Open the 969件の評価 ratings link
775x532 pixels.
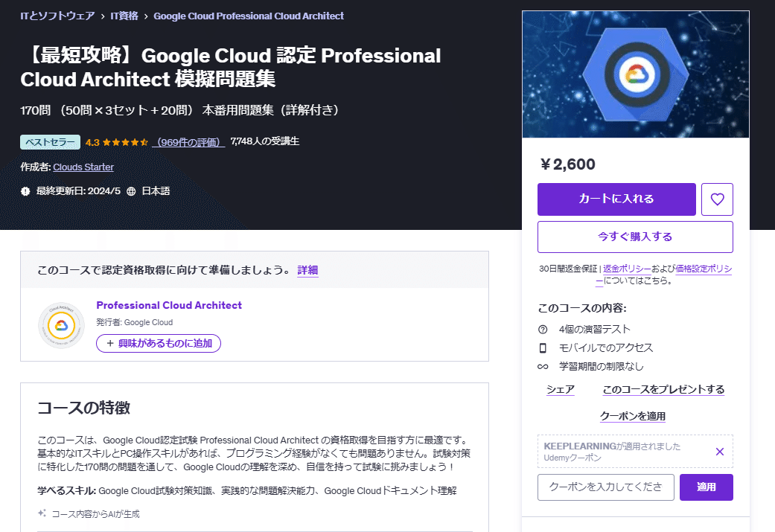[x=189, y=142]
